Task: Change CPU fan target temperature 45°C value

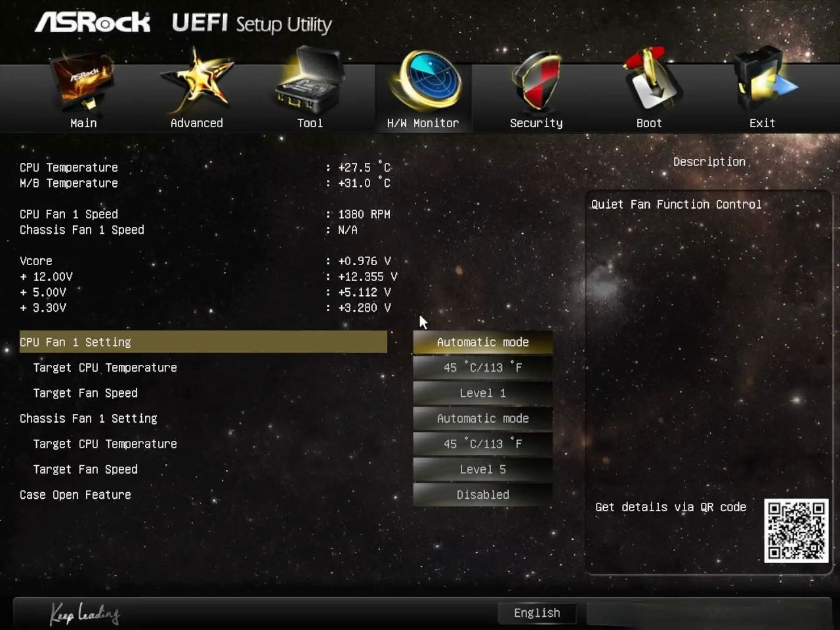Action: 483,367
